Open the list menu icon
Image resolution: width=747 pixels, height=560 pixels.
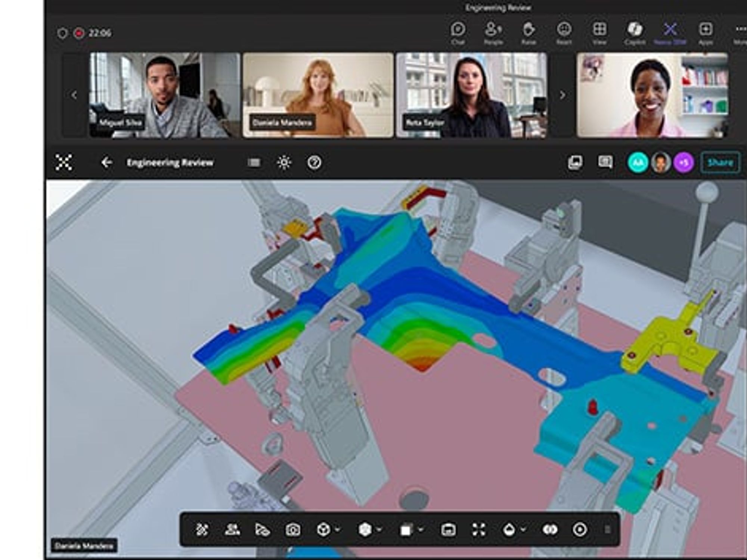pos(254,162)
